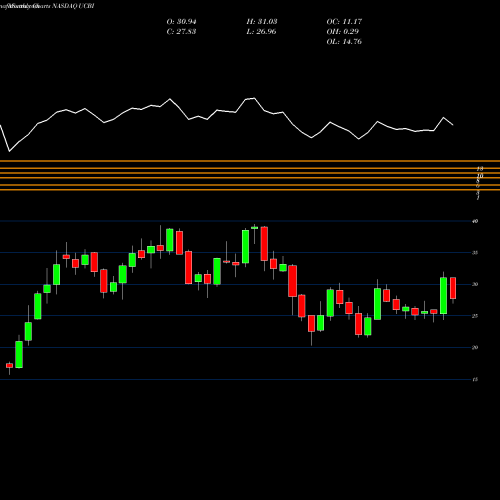Viewport: 500px width, 500px height.
Task: Click the 20 price axis label
Action: pos(475,347)
